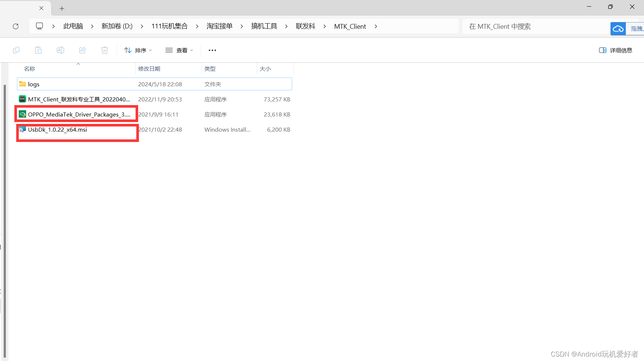Go back to 联发科 via the breadcrumb
This screenshot has width=644, height=361.
[x=305, y=26]
